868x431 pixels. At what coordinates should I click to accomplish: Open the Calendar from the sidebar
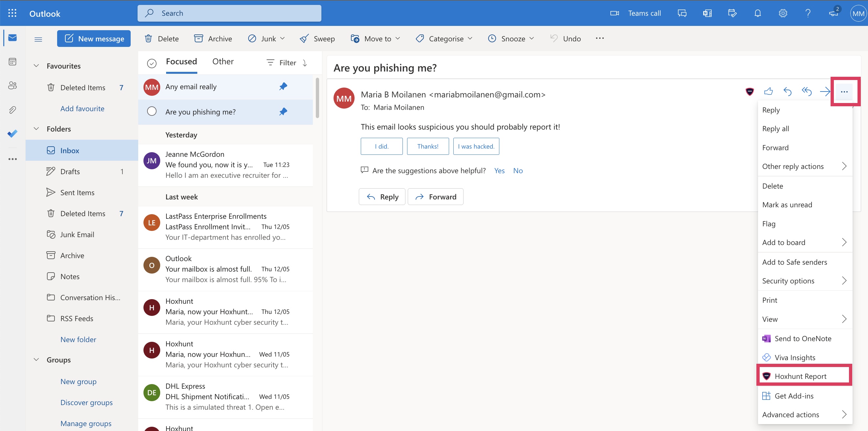[12, 61]
